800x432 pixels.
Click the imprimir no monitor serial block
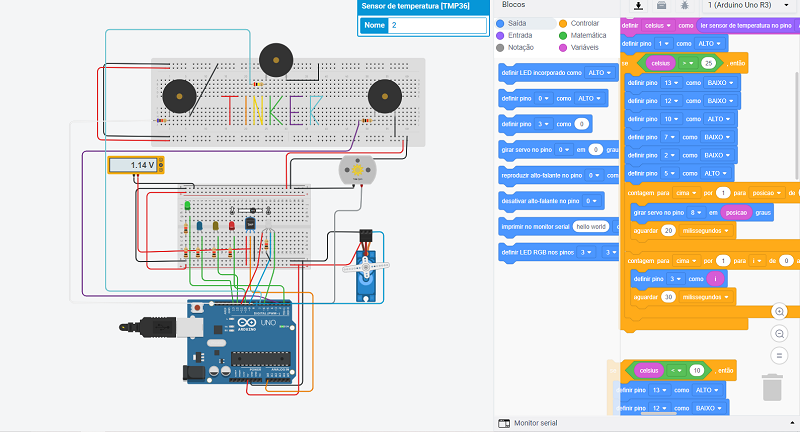tap(559, 226)
